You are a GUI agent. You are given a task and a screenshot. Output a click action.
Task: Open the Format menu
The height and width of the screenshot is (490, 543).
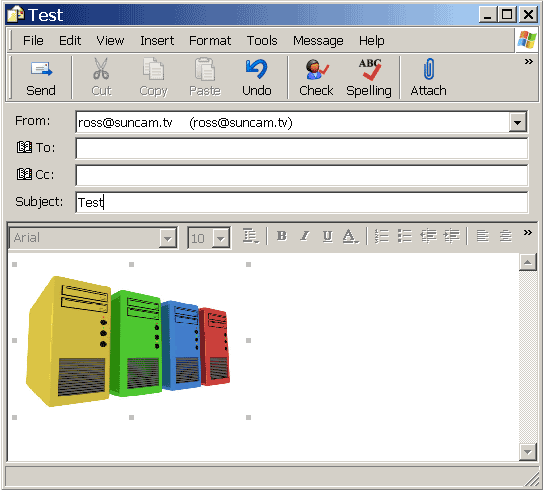[210, 41]
